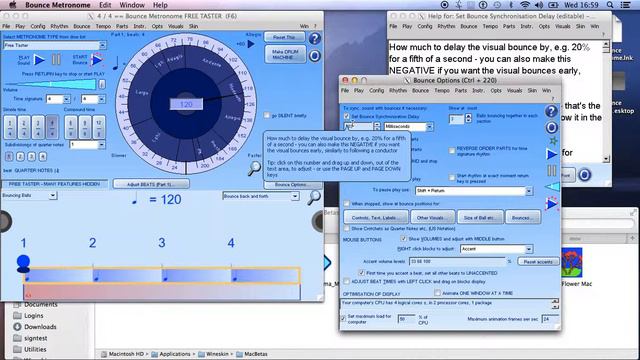Enable Animate ONE WINDOW AT A TIME

point(437,293)
